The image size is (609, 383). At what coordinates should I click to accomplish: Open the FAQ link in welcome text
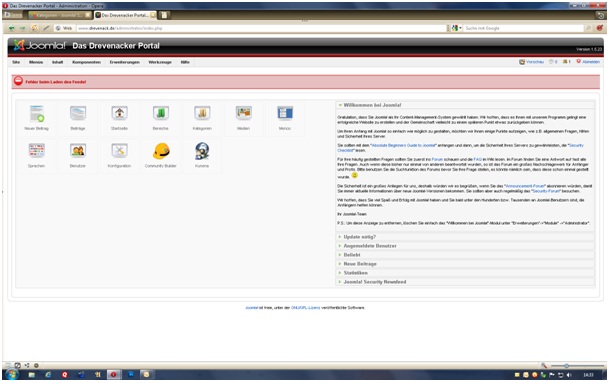pos(477,159)
